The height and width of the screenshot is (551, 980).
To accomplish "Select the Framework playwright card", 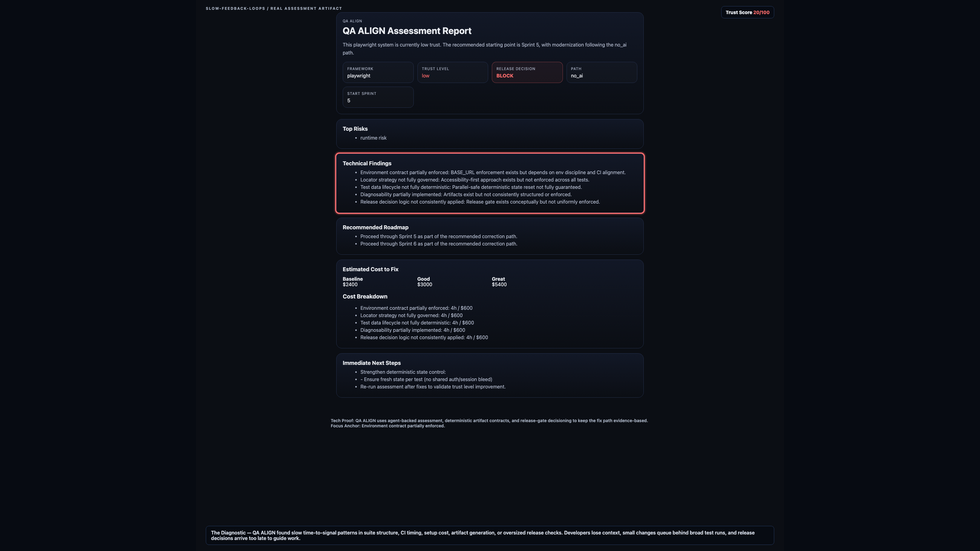I will coord(378,72).
